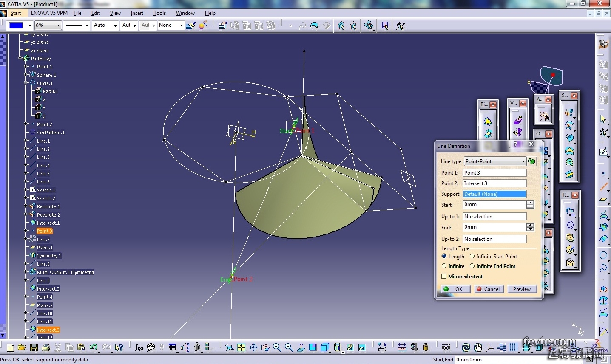Click the Start value stepper arrows
The image size is (611, 364).
coord(530,205)
